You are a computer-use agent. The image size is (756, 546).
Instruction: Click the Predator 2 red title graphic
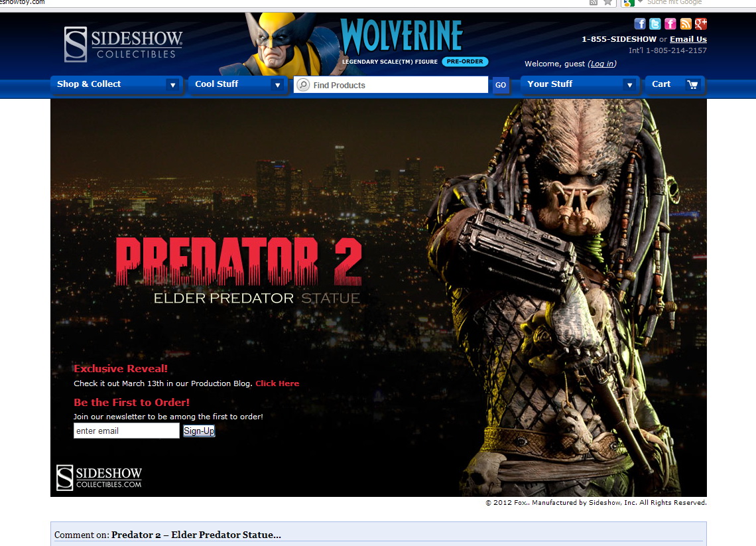tap(239, 261)
